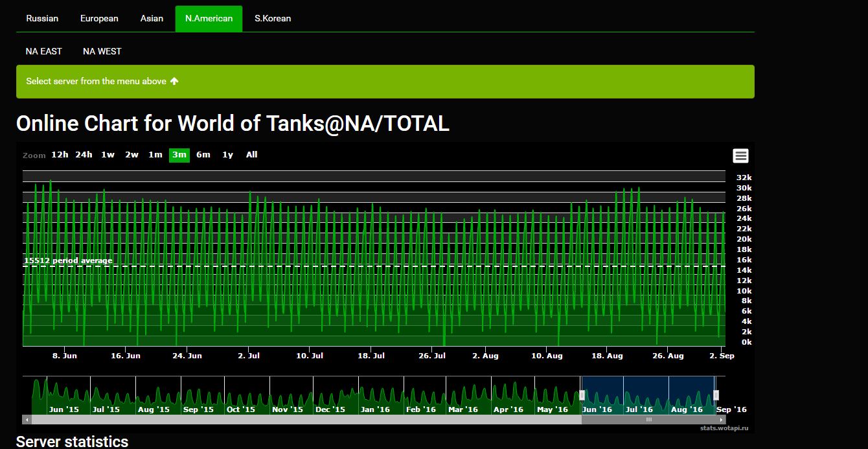
Task: Select the NA WEST server
Action: (x=102, y=51)
